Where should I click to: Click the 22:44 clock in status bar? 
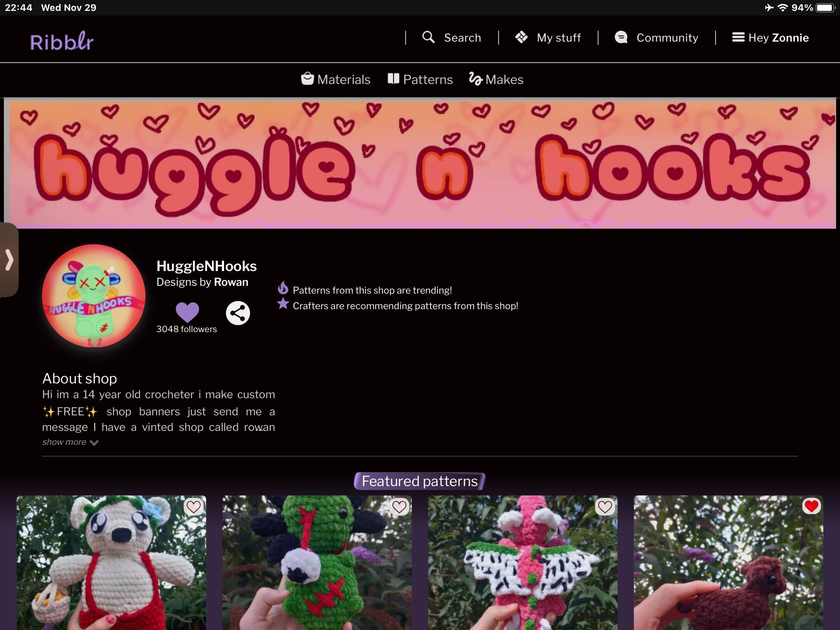(x=18, y=8)
